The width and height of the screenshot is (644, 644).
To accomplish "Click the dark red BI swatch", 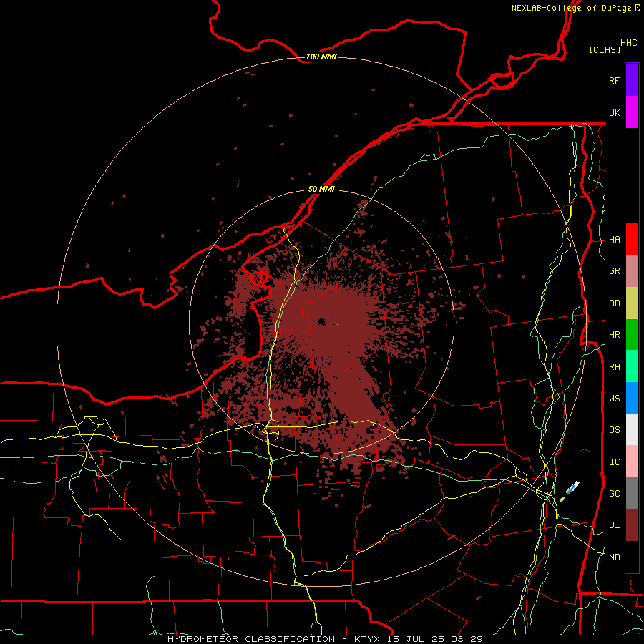I will point(632,525).
